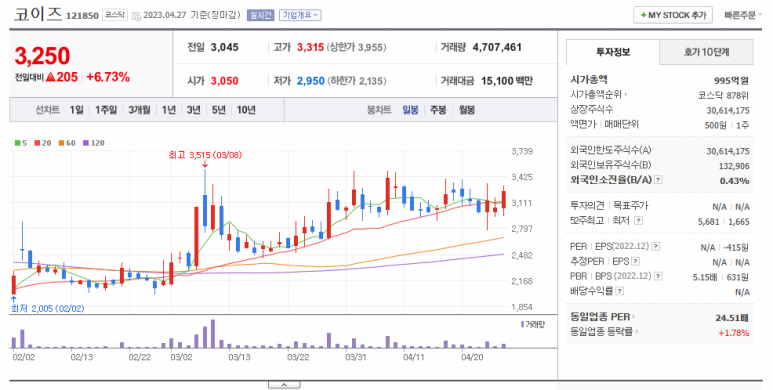Select the 10년 line chart period
Screen dimensions: 773x390
246,110
